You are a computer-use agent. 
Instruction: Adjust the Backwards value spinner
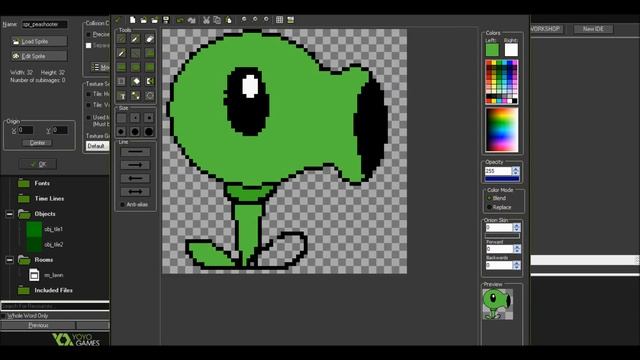point(516,266)
